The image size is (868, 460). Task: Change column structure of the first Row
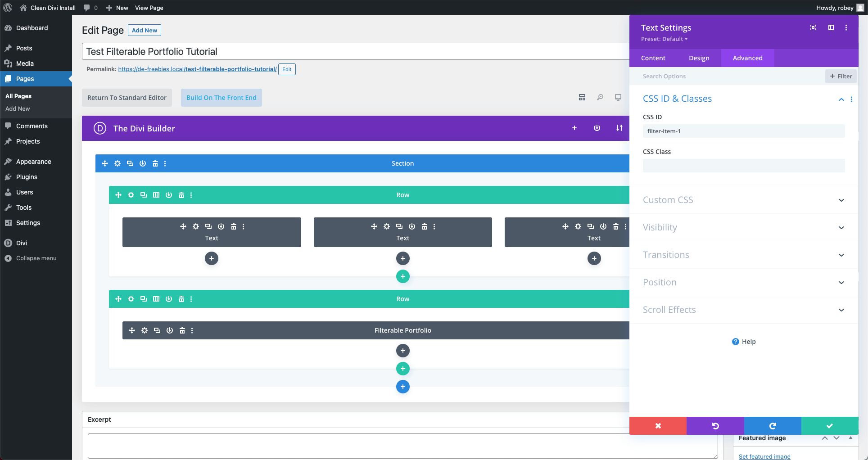pos(156,195)
